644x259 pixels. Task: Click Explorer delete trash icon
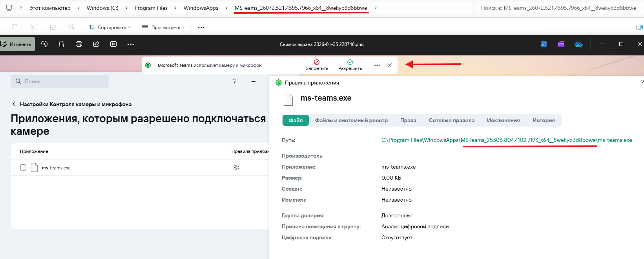click(72, 27)
